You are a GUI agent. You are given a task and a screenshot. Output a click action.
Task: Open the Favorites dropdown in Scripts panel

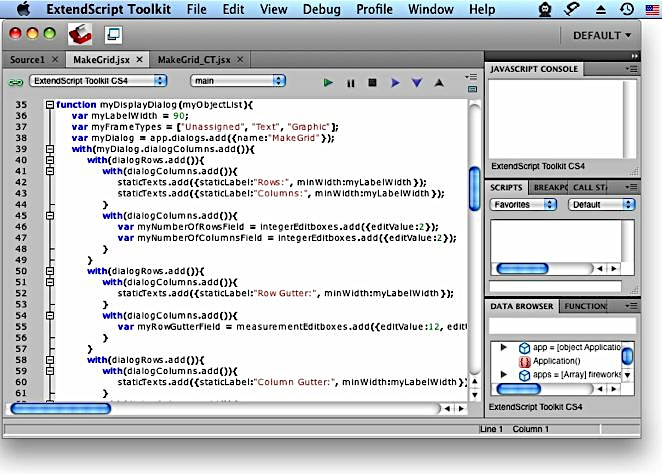(523, 205)
